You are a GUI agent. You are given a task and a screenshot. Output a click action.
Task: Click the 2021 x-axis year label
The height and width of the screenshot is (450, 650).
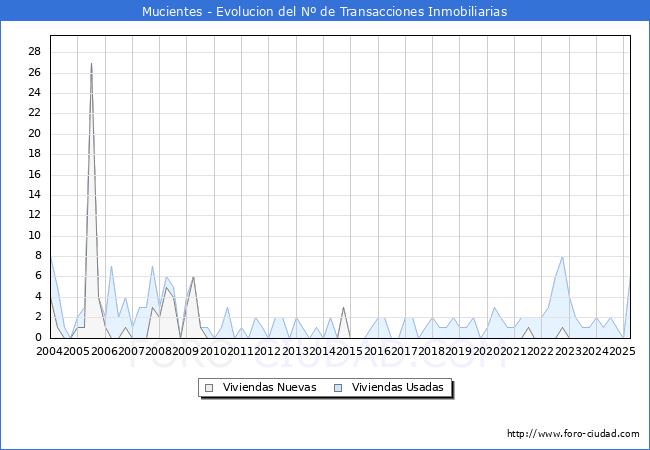tap(514, 351)
